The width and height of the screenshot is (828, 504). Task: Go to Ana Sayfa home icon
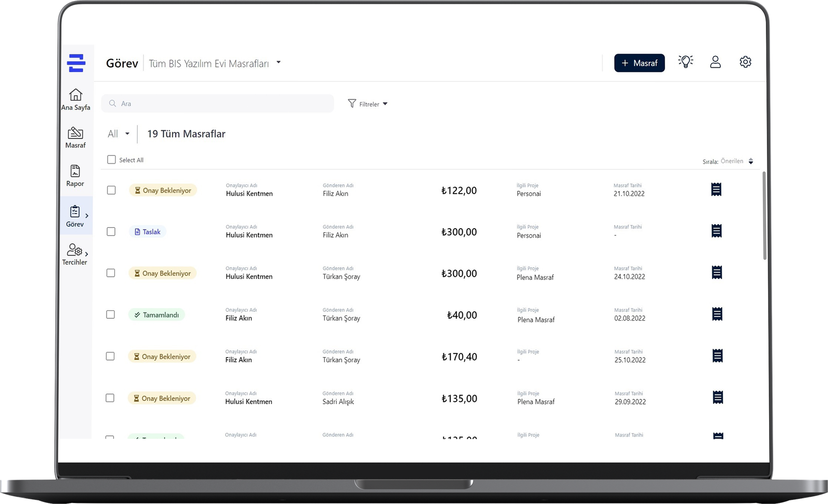click(76, 99)
